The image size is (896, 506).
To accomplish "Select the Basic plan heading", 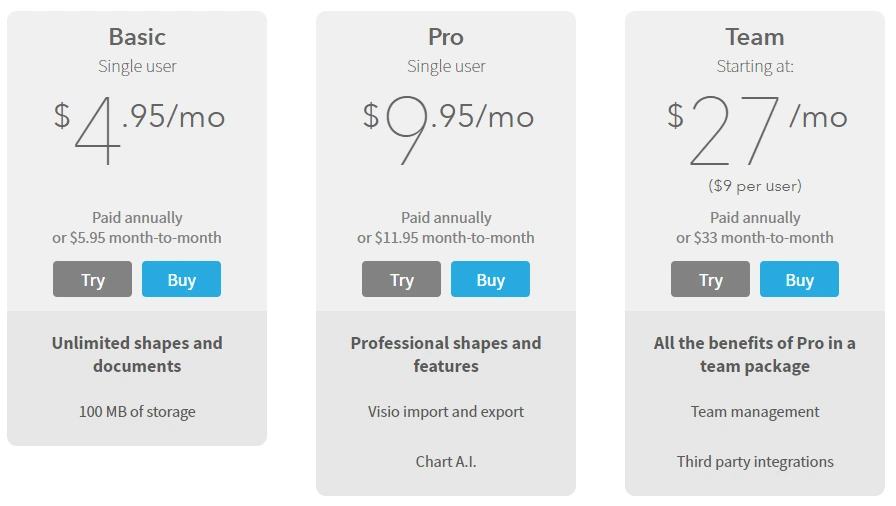I will point(137,37).
